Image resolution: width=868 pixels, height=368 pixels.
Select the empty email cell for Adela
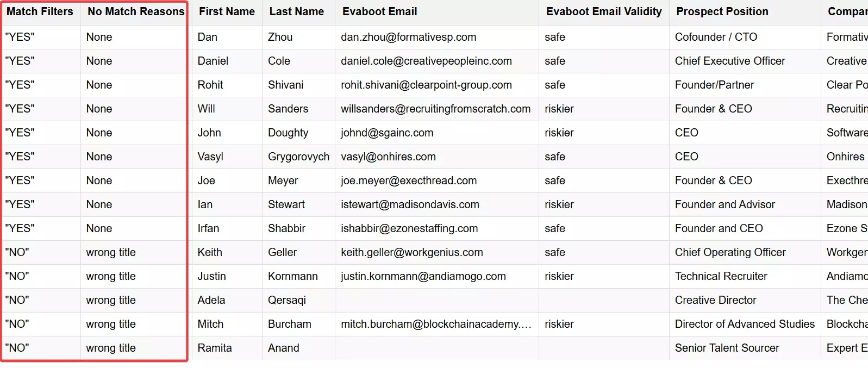tap(436, 300)
